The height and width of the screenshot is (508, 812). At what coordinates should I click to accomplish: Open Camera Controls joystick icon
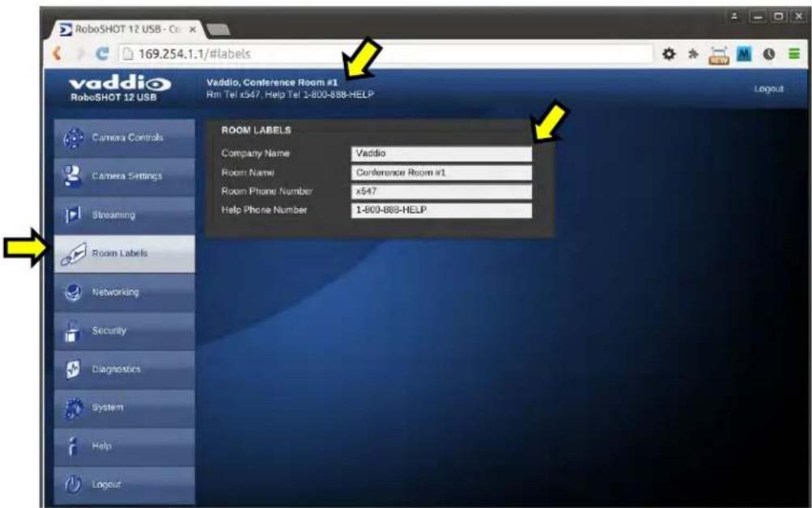74,138
